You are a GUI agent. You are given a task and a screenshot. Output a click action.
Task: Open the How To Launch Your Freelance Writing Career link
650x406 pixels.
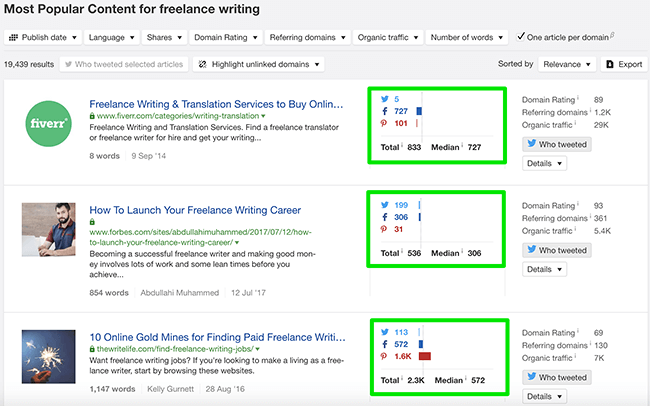pos(207,211)
